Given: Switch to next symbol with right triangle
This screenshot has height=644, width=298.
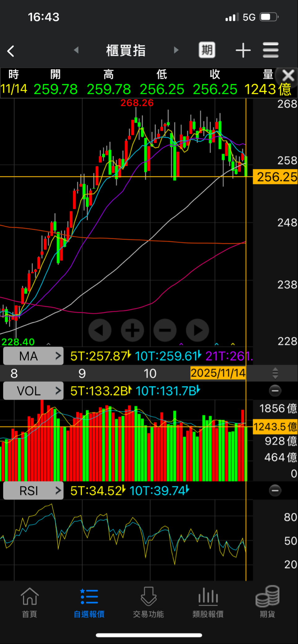Looking at the screenshot, I should point(176,50).
